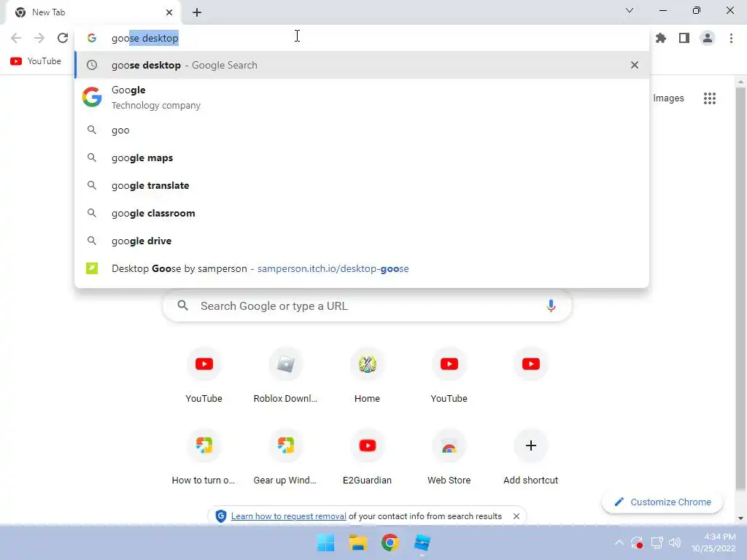Choose the google classroom suggestion
The height and width of the screenshot is (560, 747).
(362, 213)
